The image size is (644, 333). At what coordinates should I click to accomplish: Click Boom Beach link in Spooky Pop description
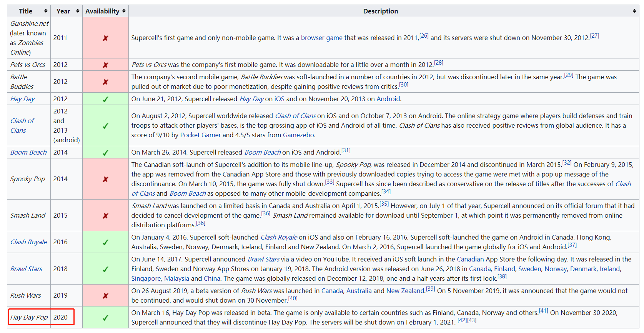tap(188, 193)
